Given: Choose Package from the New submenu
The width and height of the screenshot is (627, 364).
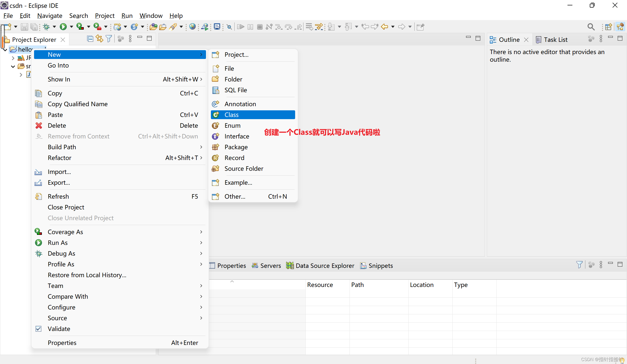Looking at the screenshot, I should click(253, 147).
